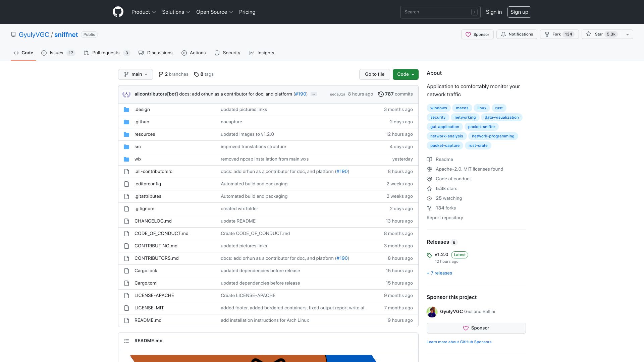Screen dimensions: 644x362
Task: Click the Sign up button
Action: click(x=519, y=12)
